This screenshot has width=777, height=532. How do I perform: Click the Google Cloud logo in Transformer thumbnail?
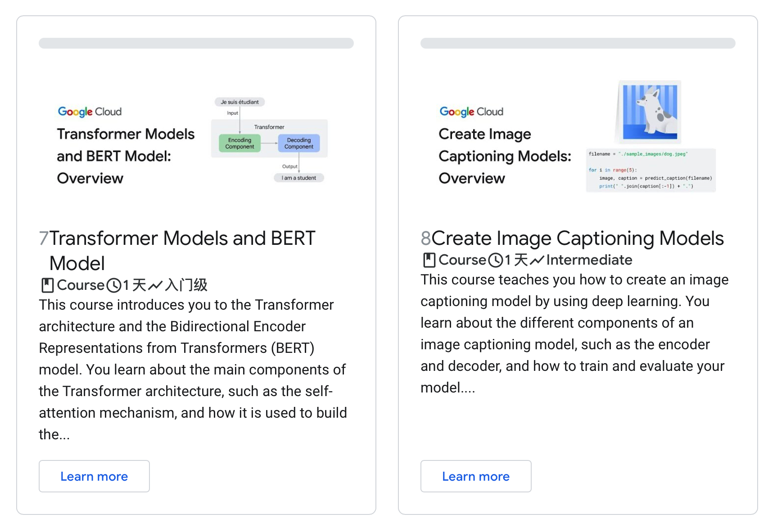pyautogui.click(x=90, y=112)
